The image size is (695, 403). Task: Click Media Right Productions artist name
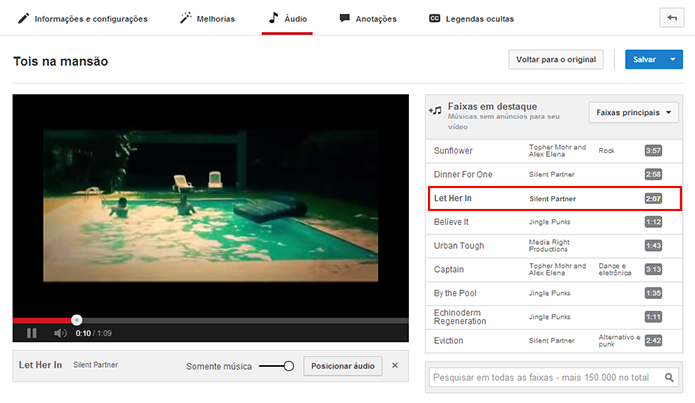(549, 246)
